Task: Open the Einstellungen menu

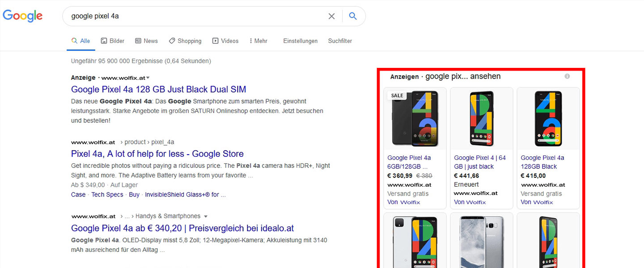Action: [x=300, y=41]
